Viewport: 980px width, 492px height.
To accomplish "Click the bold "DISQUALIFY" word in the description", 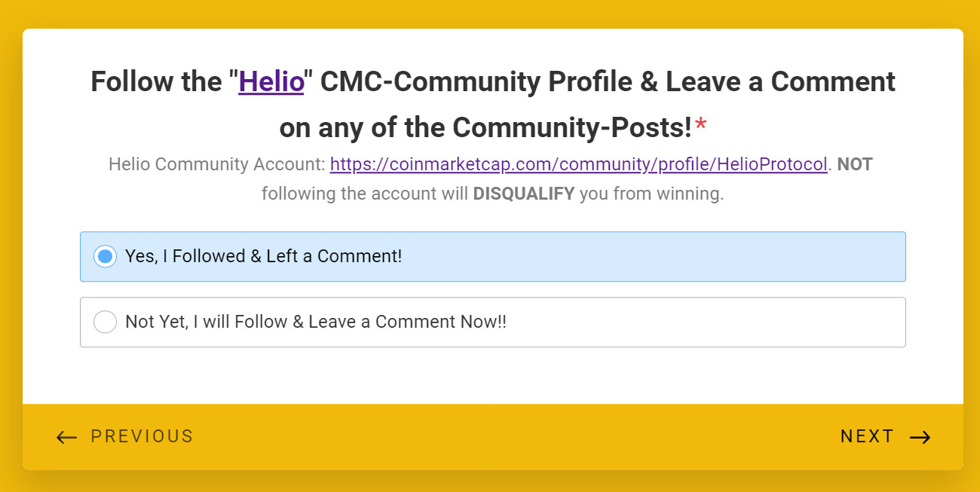I will [523, 194].
